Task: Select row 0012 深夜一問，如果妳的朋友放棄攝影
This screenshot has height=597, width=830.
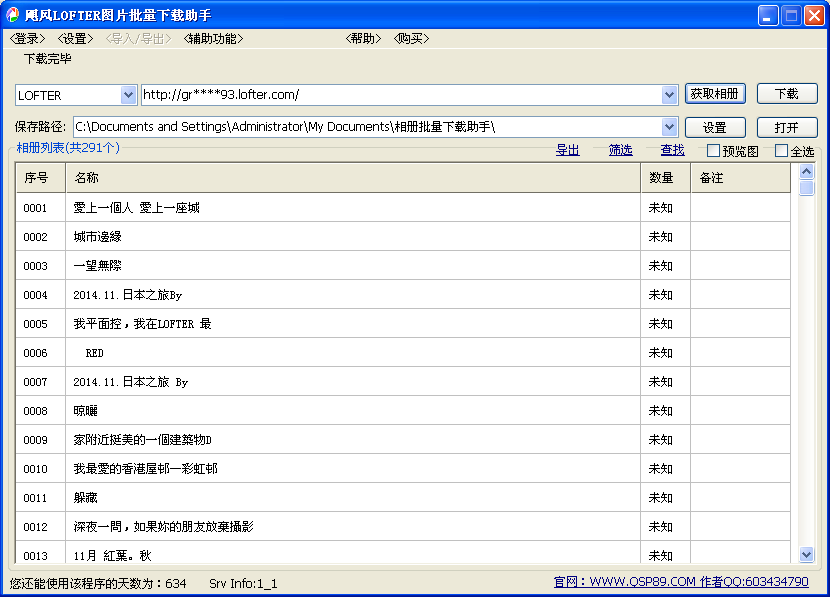Action: (403, 527)
